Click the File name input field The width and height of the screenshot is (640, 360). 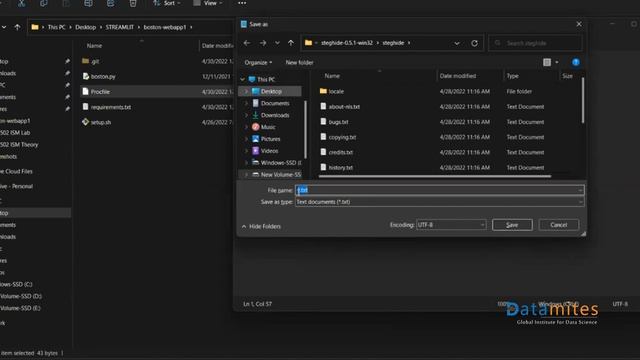click(x=439, y=190)
